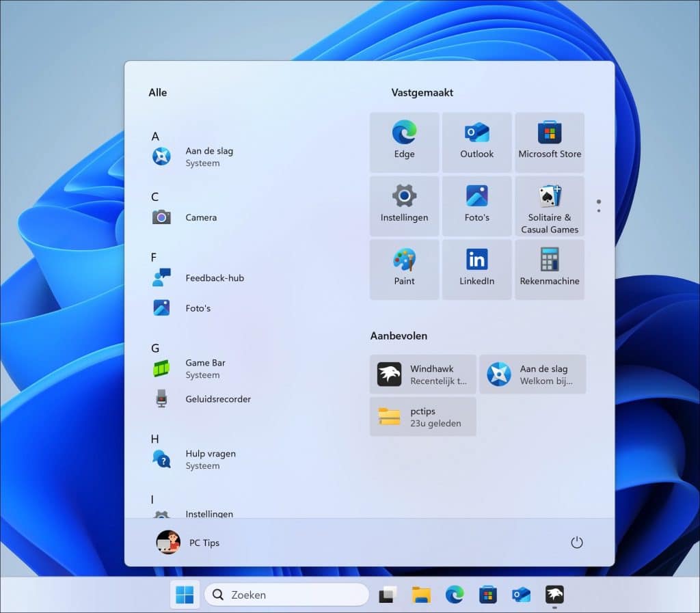Open the pinned Edge app tile
Image resolution: width=700 pixels, height=613 pixels.
tap(404, 142)
